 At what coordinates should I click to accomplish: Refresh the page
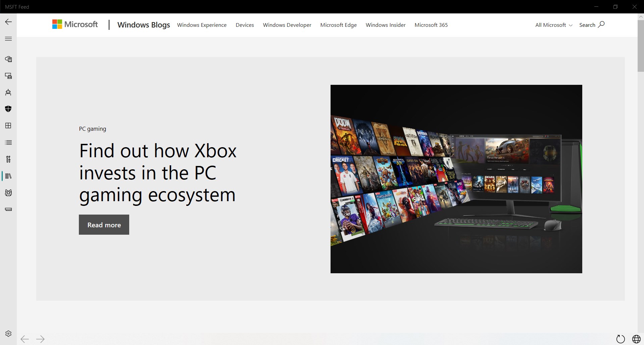621,339
